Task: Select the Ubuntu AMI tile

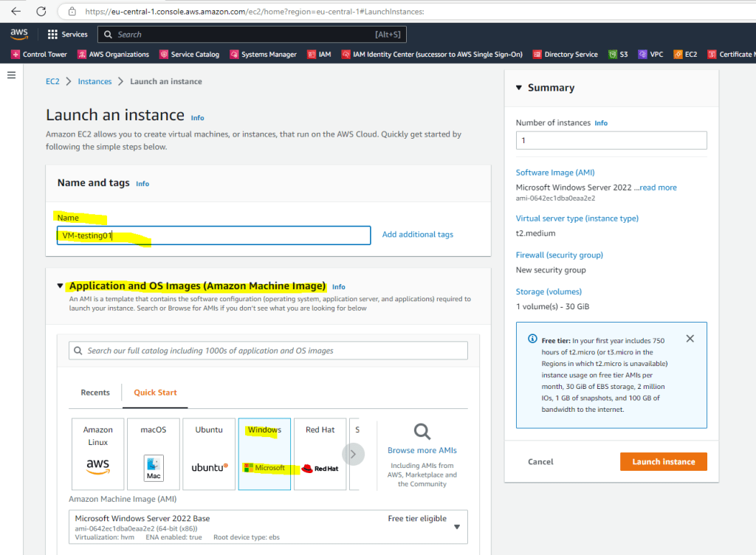Action: pos(209,454)
